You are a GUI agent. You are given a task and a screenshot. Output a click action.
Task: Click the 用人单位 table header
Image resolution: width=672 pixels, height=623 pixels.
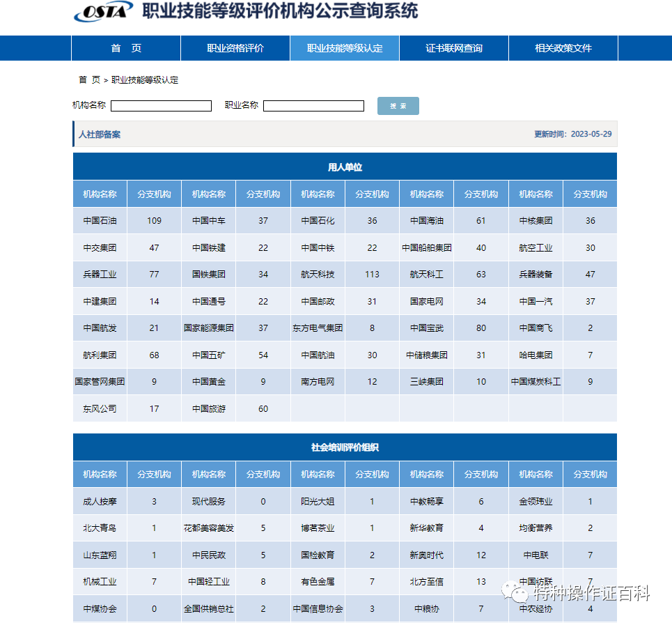click(345, 167)
